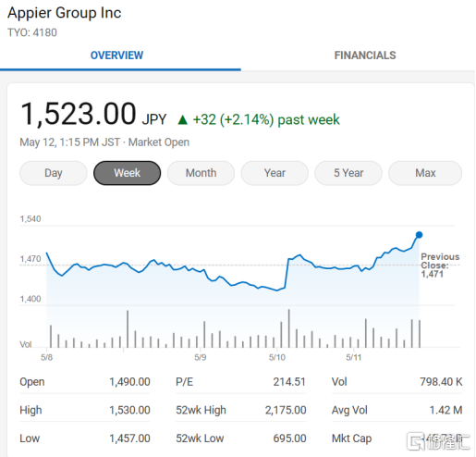The image size is (476, 457).
Task: Click the 5/11 date marker on chart
Action: 353,357
